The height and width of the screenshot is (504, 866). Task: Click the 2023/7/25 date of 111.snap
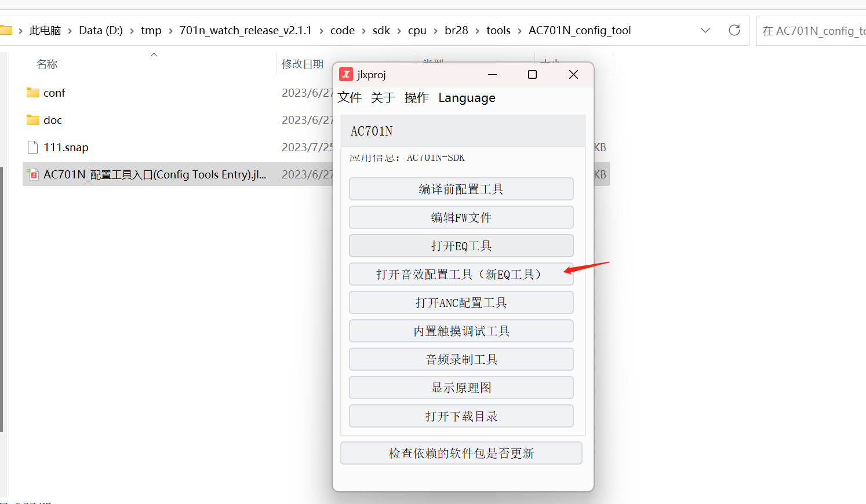(307, 147)
